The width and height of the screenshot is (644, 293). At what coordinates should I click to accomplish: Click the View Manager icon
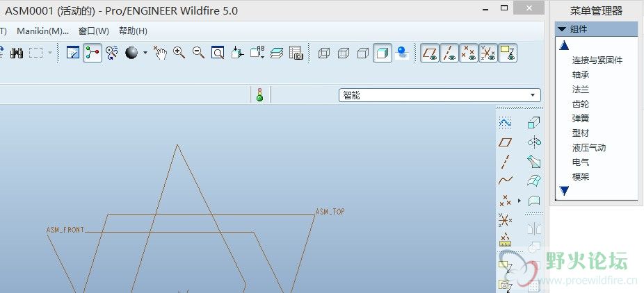click(296, 53)
